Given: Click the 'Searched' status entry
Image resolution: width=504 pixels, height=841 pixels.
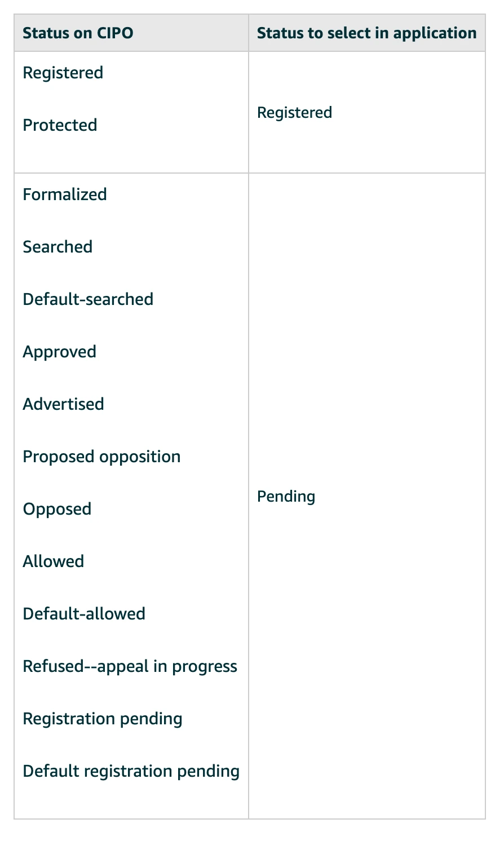Looking at the screenshot, I should click(x=58, y=247).
